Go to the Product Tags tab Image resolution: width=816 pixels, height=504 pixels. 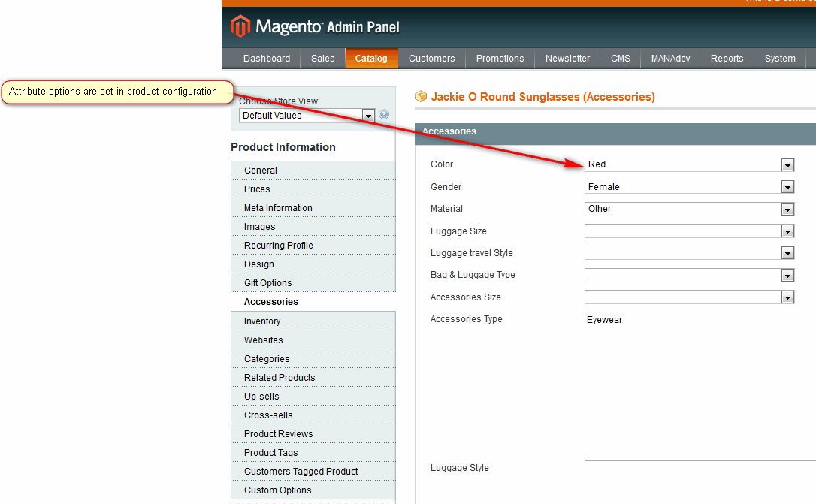pyautogui.click(x=313, y=452)
